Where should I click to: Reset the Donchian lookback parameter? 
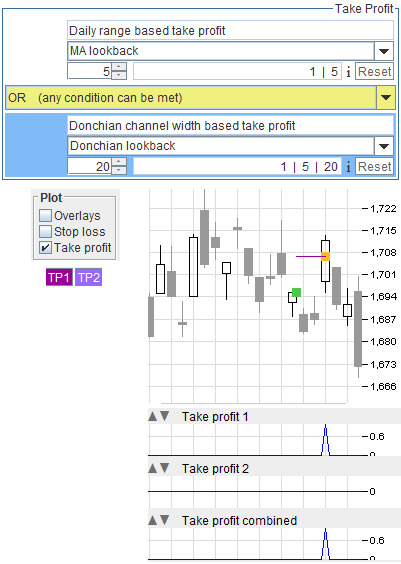point(374,166)
